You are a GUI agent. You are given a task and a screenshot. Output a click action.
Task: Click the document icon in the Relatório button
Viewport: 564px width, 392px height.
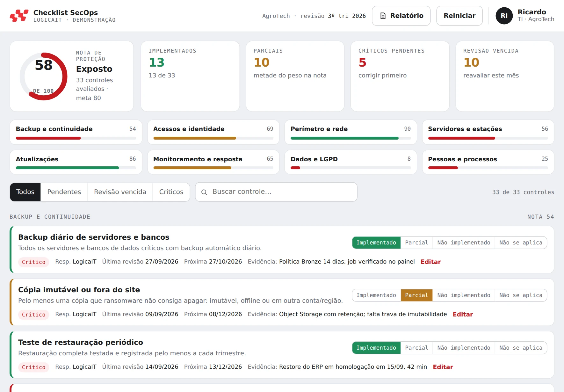click(383, 16)
